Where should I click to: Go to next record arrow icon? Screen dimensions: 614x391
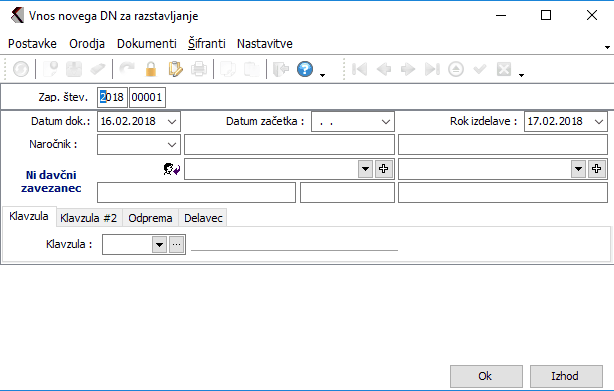tap(408, 69)
